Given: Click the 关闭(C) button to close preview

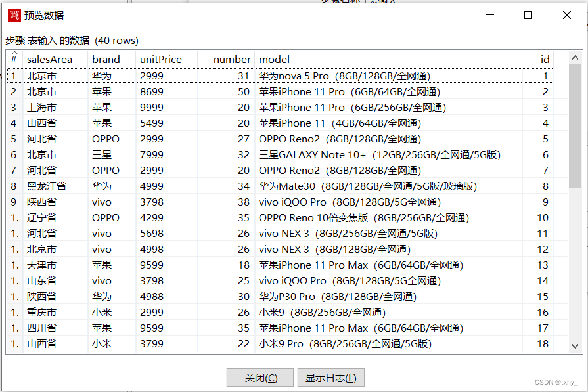Looking at the screenshot, I should pyautogui.click(x=260, y=378).
